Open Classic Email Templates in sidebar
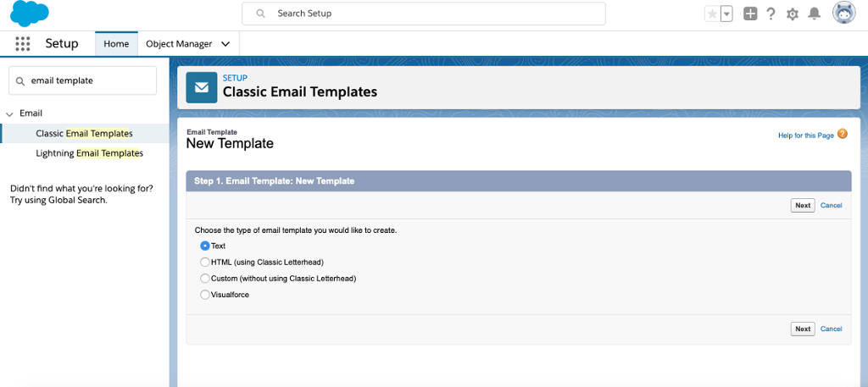The width and height of the screenshot is (868, 387). point(84,134)
